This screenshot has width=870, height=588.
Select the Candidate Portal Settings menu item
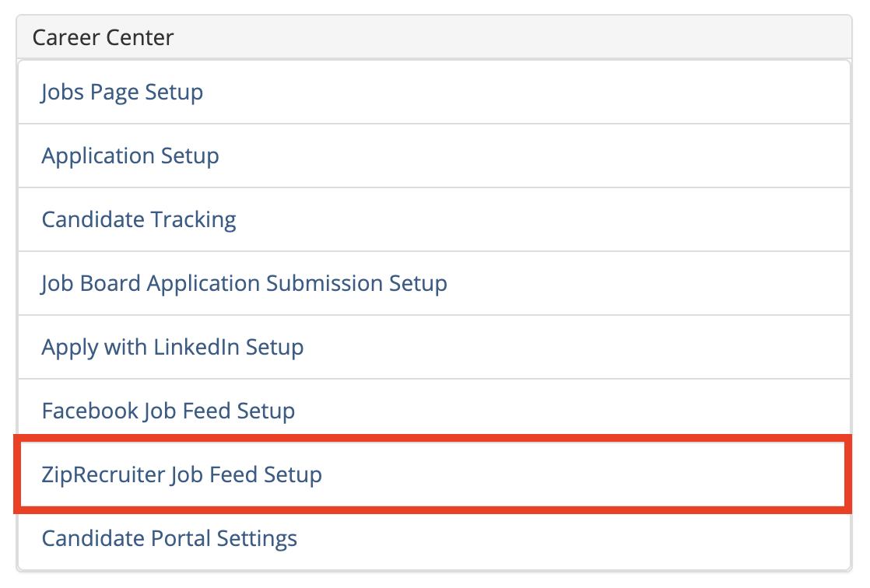[169, 538]
